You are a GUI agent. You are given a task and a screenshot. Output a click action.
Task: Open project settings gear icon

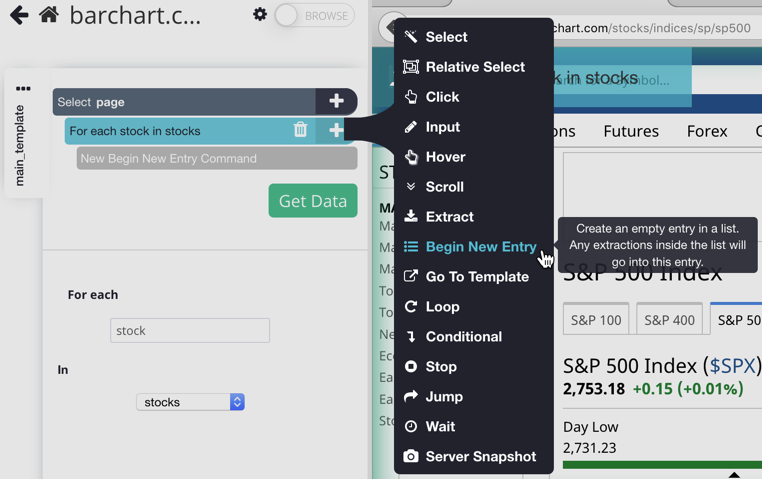(260, 15)
